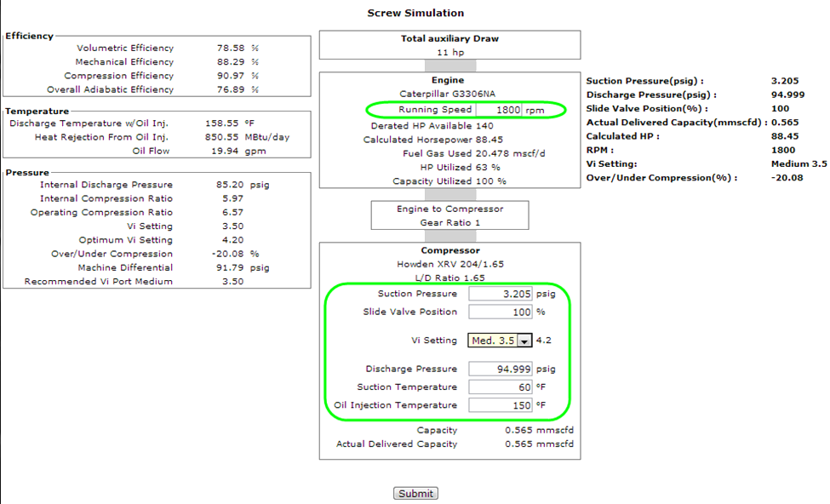The width and height of the screenshot is (830, 504).
Task: Select the Volumetric Efficiency row label
Action: [125, 49]
